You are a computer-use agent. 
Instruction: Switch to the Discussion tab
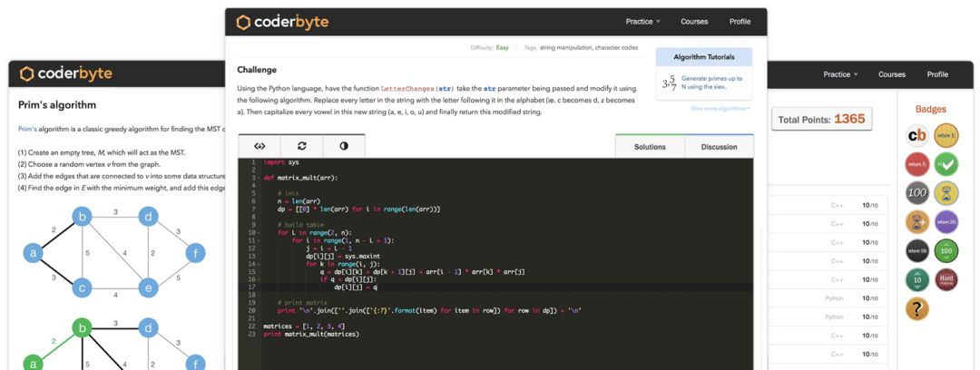point(719,146)
